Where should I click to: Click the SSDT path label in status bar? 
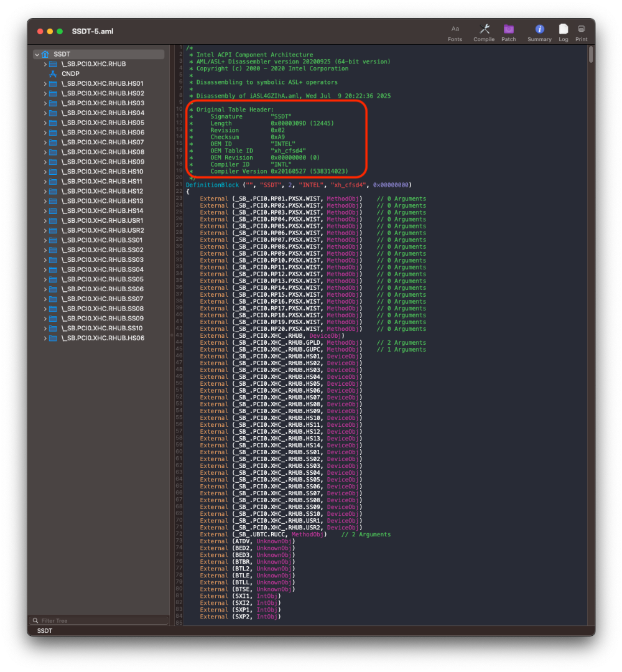[x=45, y=630]
